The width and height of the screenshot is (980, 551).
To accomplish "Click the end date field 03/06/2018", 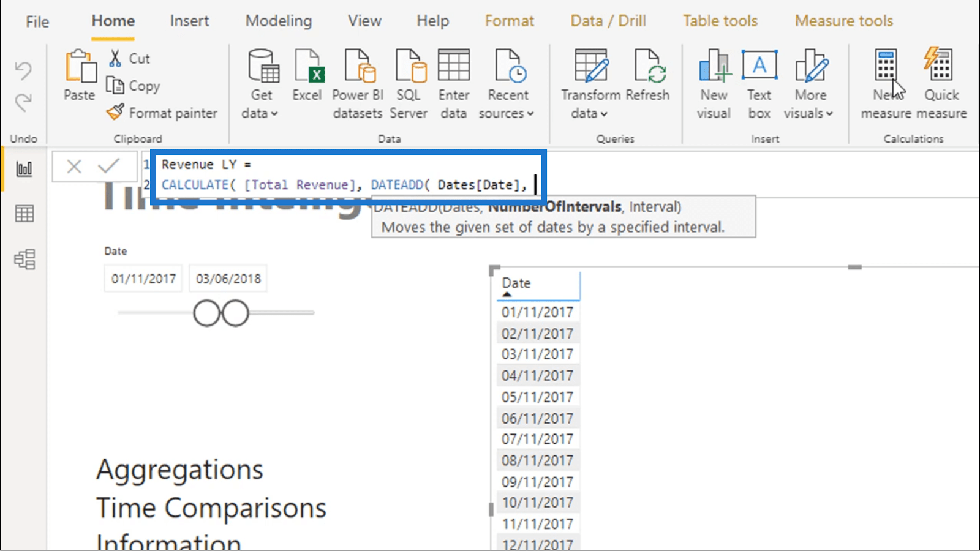I will (x=228, y=279).
